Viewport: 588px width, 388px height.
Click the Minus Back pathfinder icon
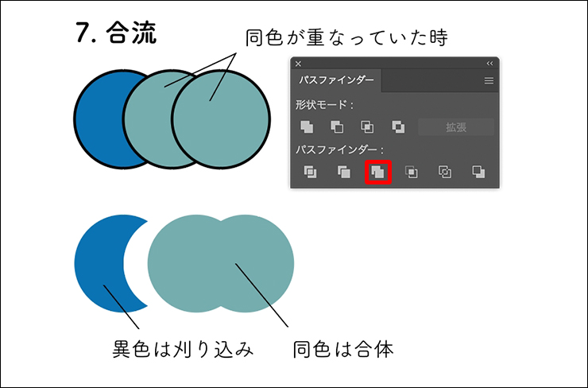478,172
